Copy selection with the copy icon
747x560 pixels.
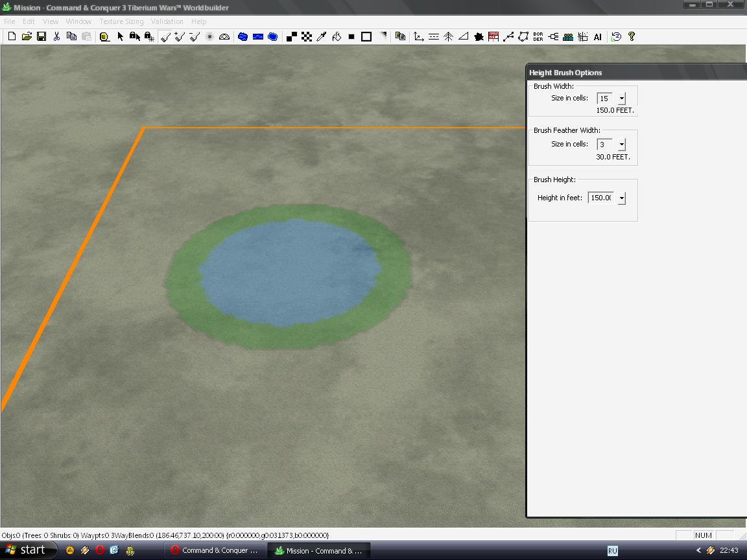pos(71,37)
